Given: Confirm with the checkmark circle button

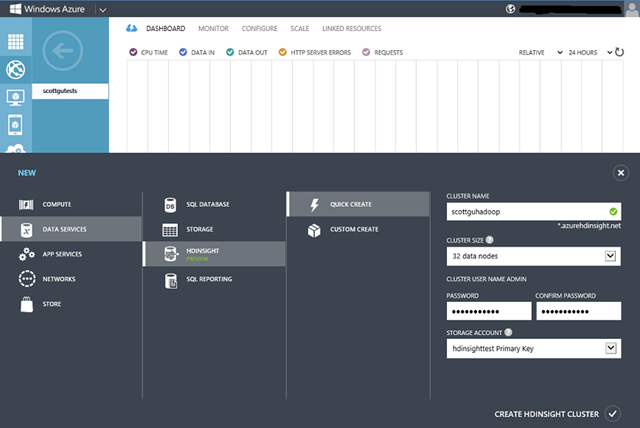Looking at the screenshot, I should click(613, 414).
